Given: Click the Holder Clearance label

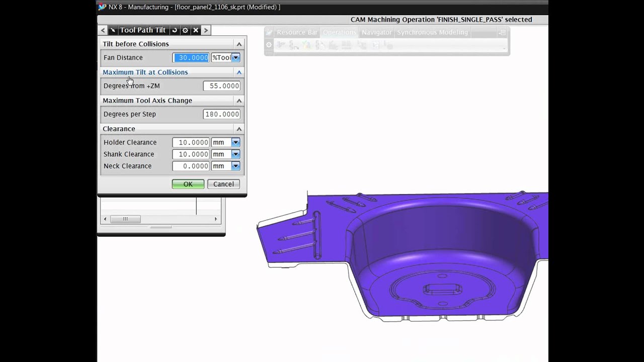Looking at the screenshot, I should 130,142.
